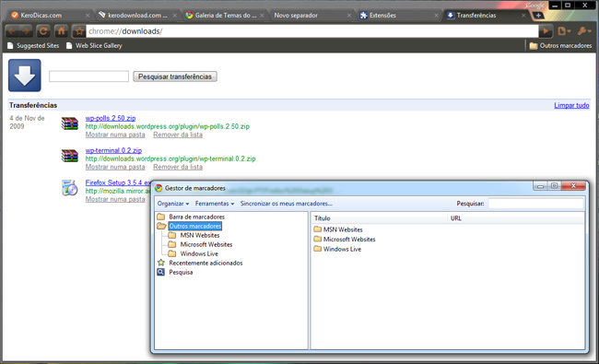The width and height of the screenshot is (599, 364).
Task: Click the Suggested Sites bookmark page icon
Action: 10,45
